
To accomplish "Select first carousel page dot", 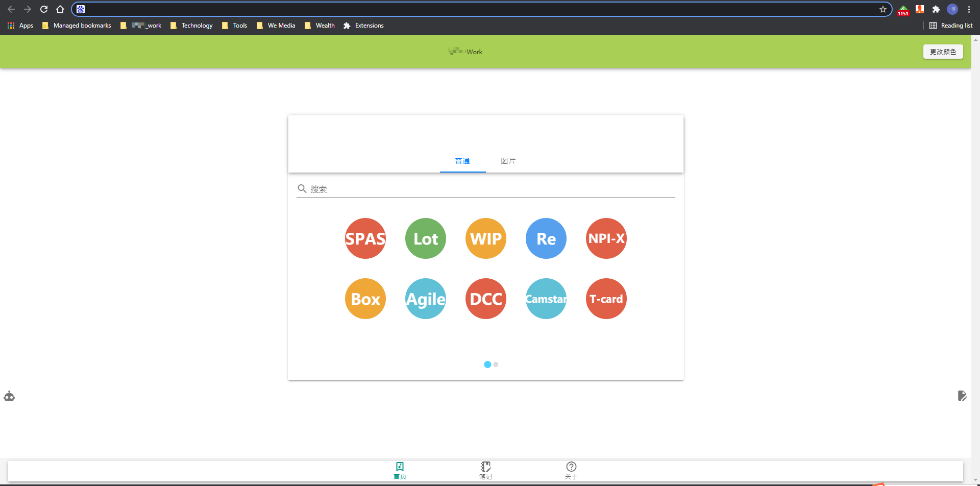I will pyautogui.click(x=487, y=364).
